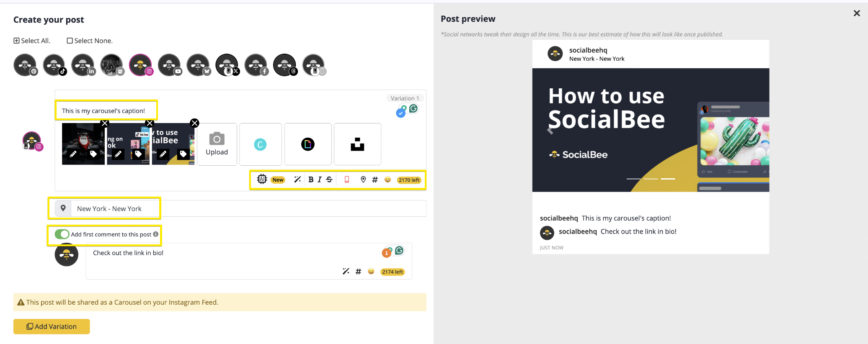
Task: Select the LinkedIn profile avatar
Action: [83, 65]
